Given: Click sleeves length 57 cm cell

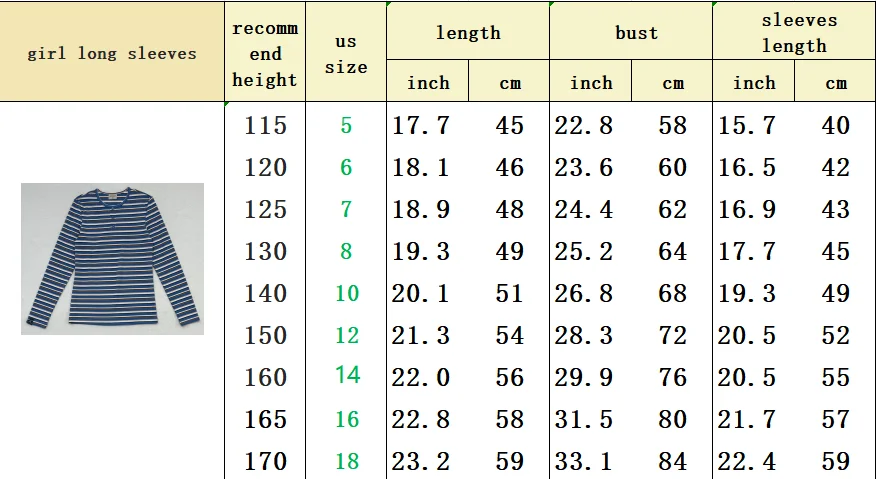Looking at the screenshot, I should tap(835, 419).
